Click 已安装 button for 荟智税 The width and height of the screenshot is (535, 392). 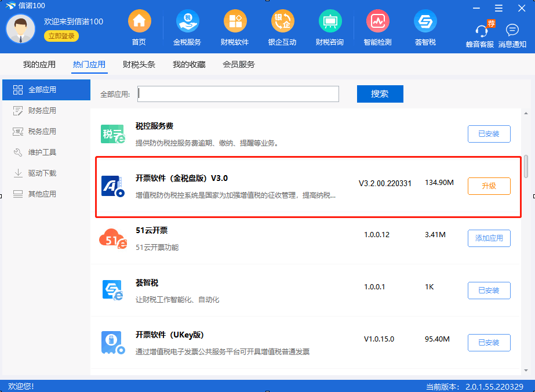coord(489,291)
